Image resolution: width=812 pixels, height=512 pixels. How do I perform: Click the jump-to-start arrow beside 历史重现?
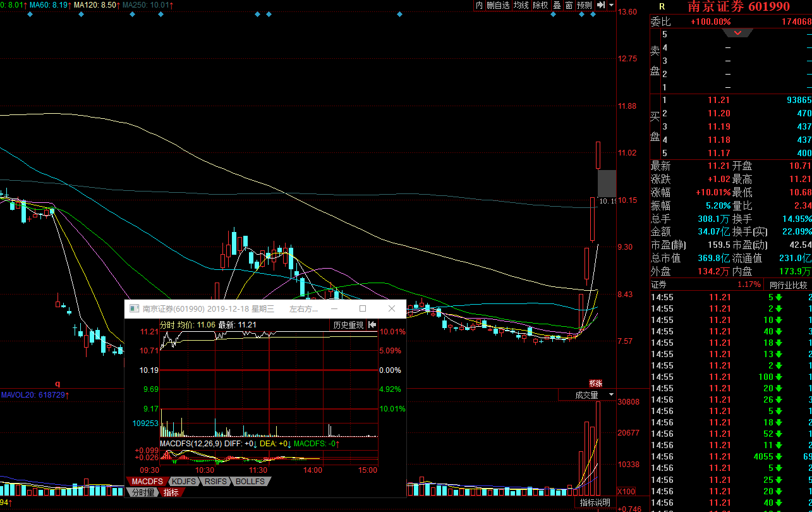point(372,325)
